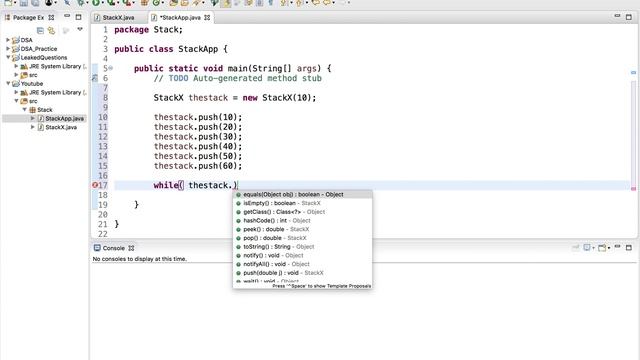Click the Coverage run icon in toolbar
This screenshot has height=360, width=640.
pos(111,2)
